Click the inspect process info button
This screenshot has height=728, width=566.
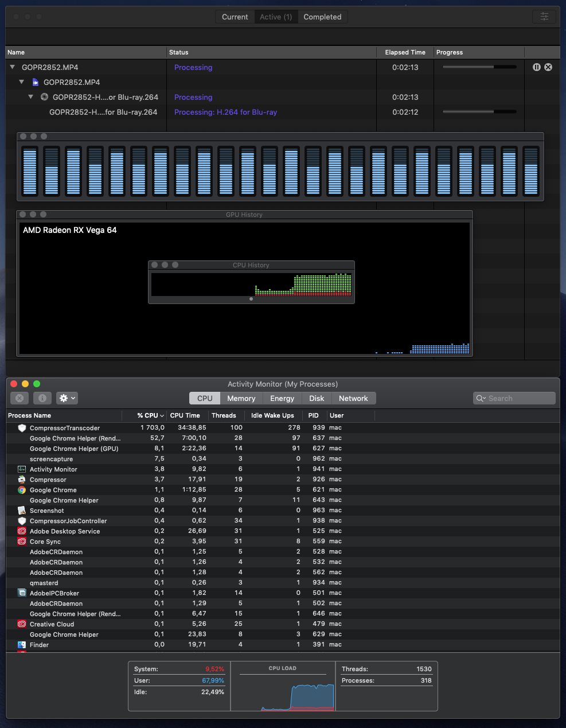click(x=42, y=398)
